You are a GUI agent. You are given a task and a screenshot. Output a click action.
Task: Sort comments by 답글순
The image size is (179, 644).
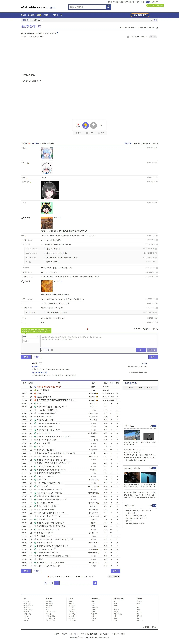(x=51, y=144)
